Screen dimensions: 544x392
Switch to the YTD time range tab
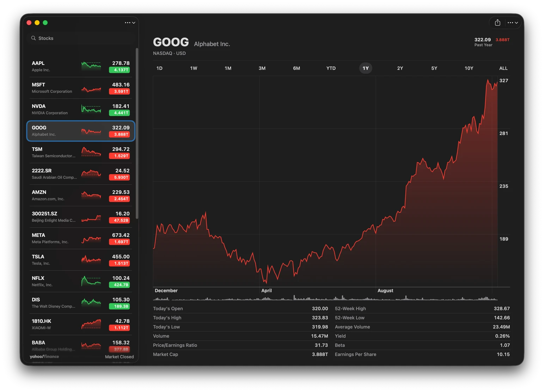331,68
